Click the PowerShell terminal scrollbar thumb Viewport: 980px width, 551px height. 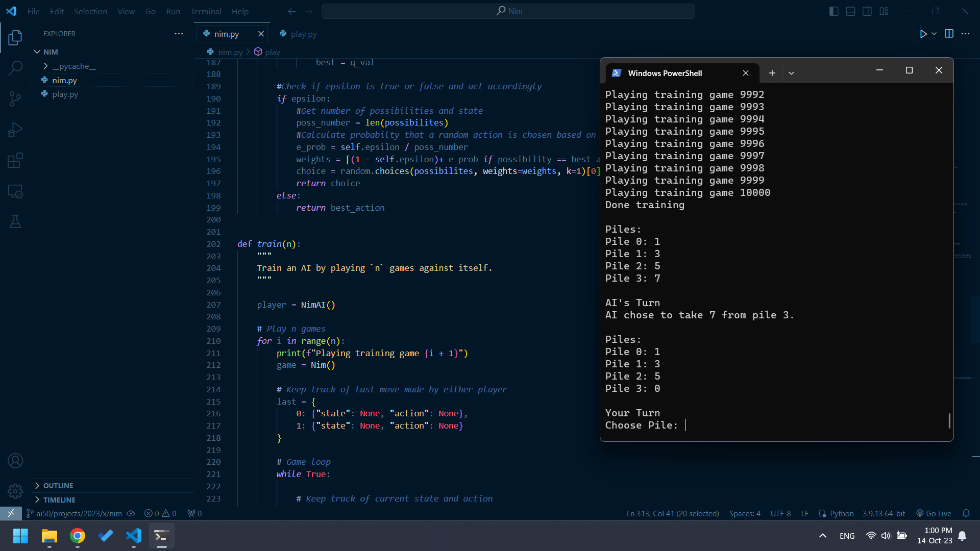[x=949, y=420]
